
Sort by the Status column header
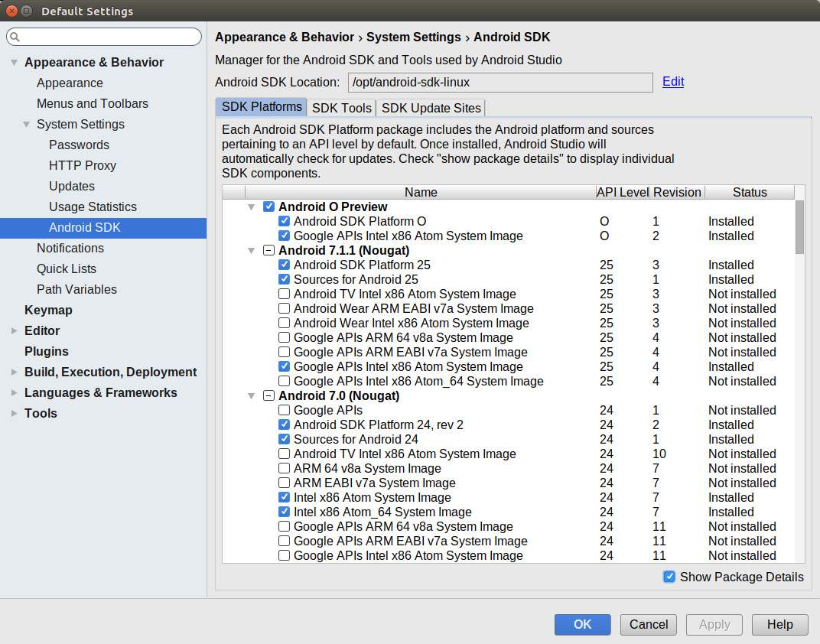click(750, 192)
